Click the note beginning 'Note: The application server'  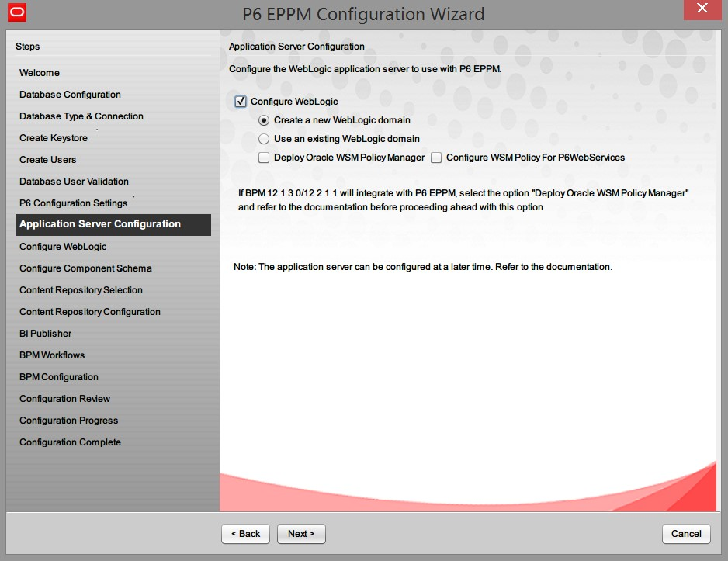(423, 267)
